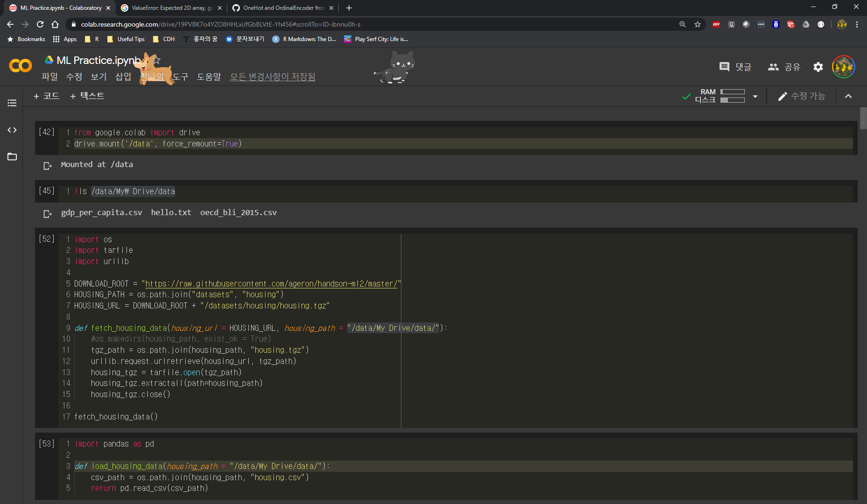Collapse the header with the chevron-up arrow
The width and height of the screenshot is (867, 504).
848,96
